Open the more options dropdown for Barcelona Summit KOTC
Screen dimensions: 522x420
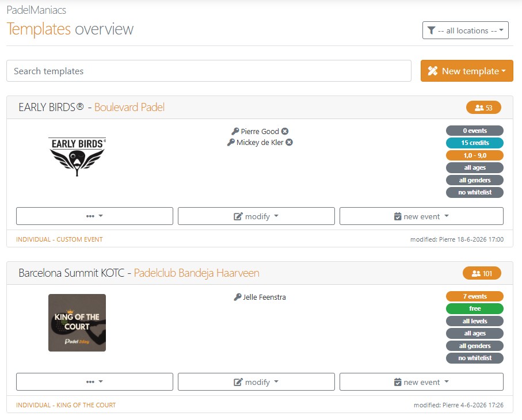(x=94, y=381)
